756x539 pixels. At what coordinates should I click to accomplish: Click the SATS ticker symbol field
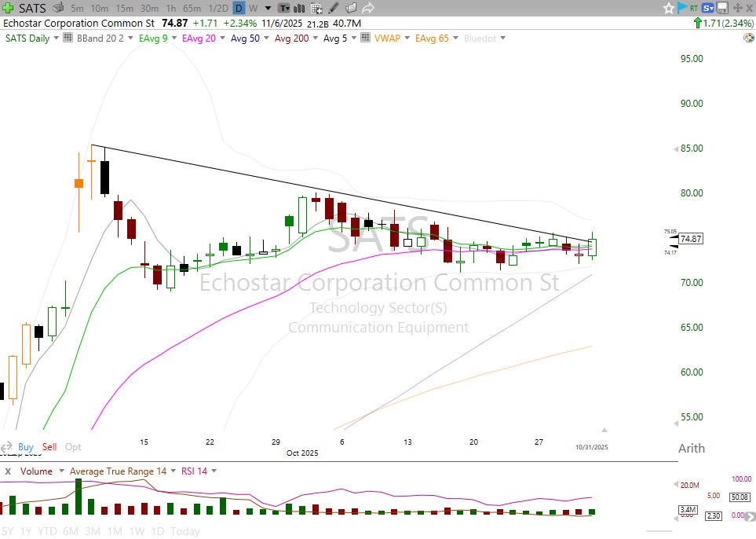(x=32, y=8)
